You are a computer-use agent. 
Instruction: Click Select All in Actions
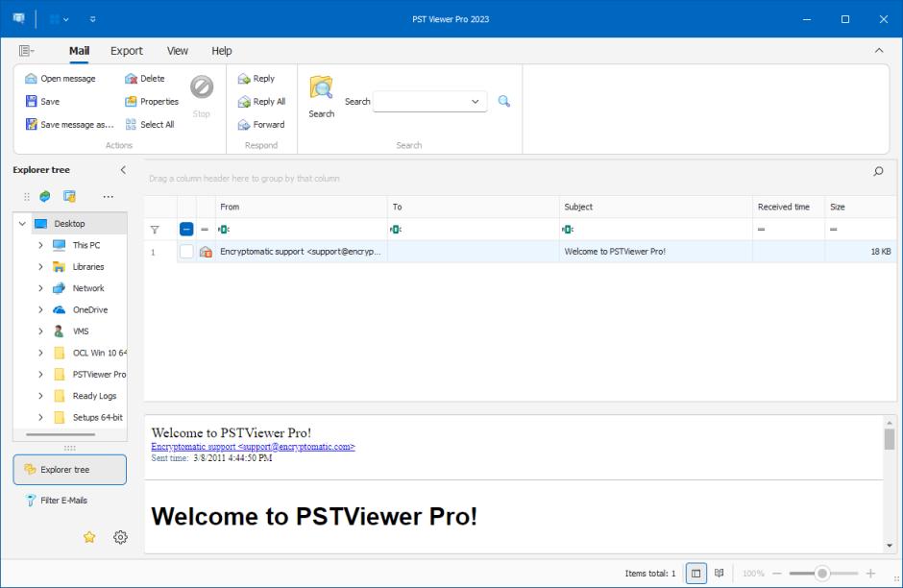click(x=150, y=124)
